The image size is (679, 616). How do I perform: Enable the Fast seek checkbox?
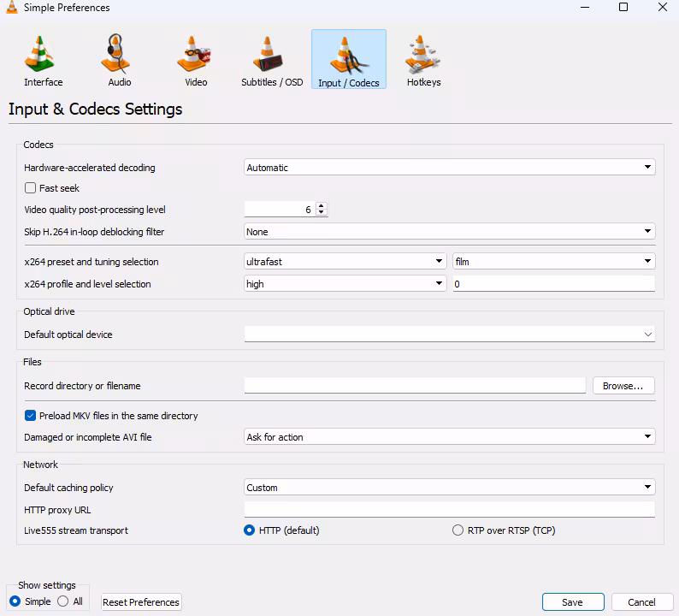coord(30,188)
